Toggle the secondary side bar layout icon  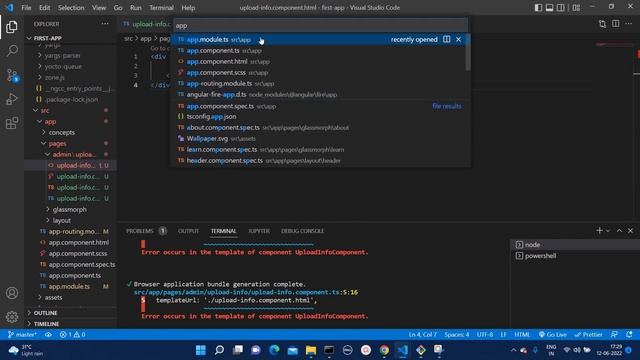click(x=561, y=7)
